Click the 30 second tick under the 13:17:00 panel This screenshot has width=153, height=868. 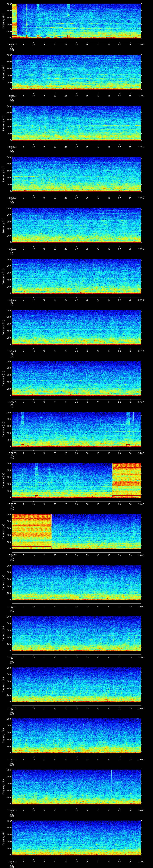(x=76, y=197)
